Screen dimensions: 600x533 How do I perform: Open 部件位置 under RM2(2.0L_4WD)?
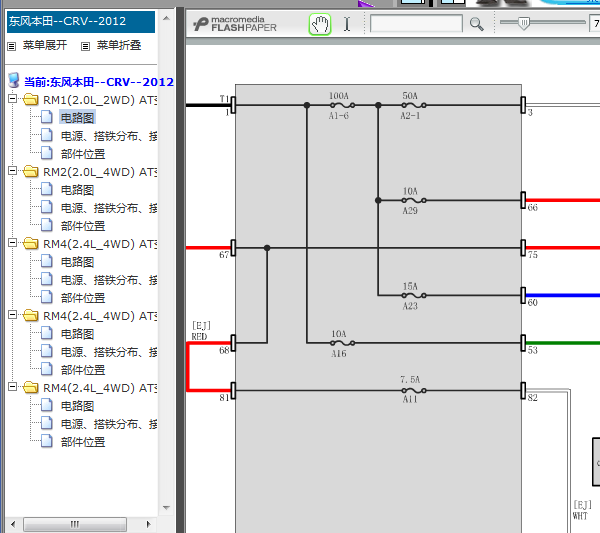(x=83, y=226)
